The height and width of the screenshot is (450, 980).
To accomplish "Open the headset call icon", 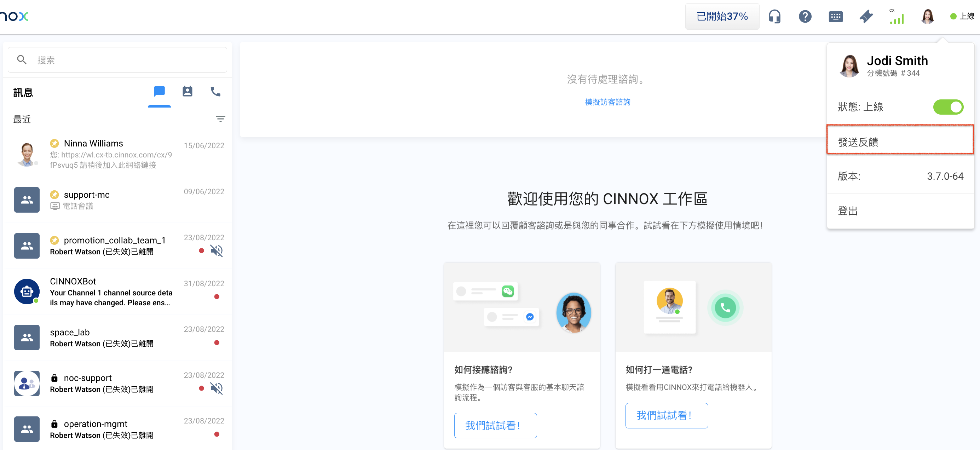I will tap(774, 16).
